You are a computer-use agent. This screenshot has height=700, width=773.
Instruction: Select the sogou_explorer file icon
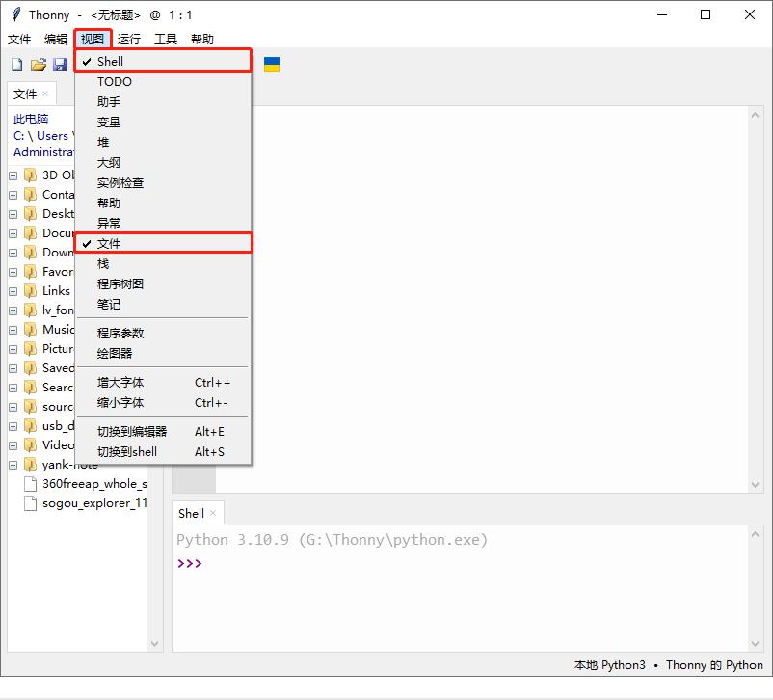tap(31, 503)
